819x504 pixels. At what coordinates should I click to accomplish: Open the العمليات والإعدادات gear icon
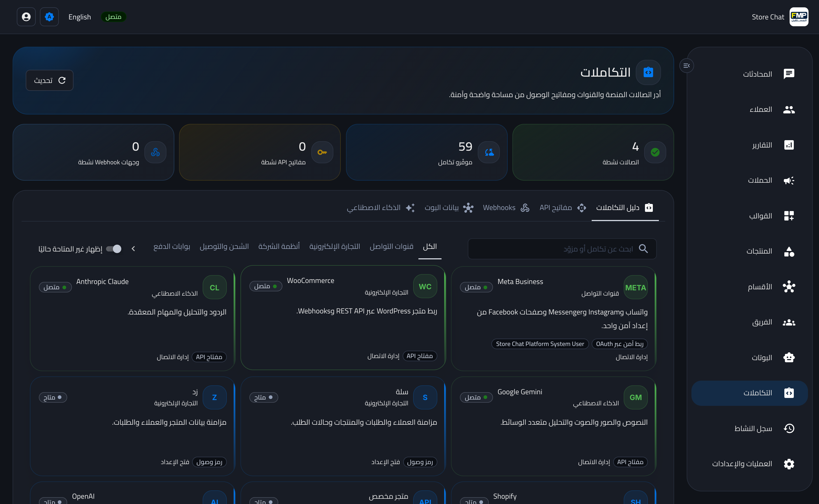(x=789, y=464)
